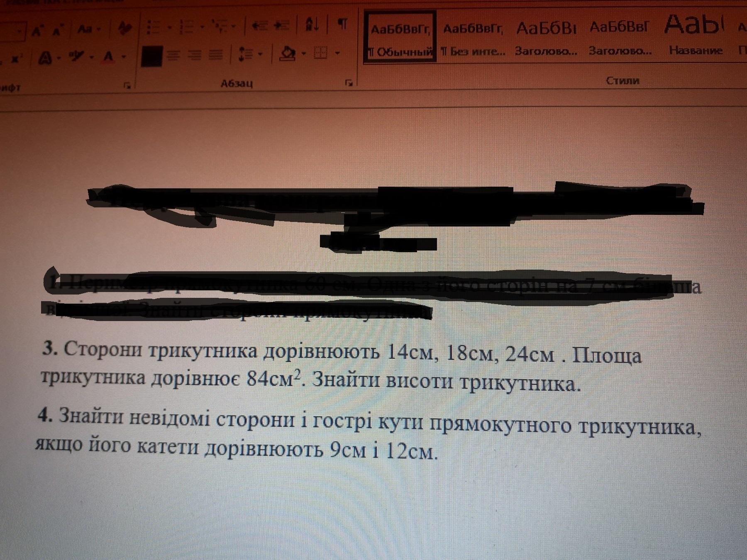Click the decrease font size icon
This screenshot has height=560, width=747.
click(56, 30)
